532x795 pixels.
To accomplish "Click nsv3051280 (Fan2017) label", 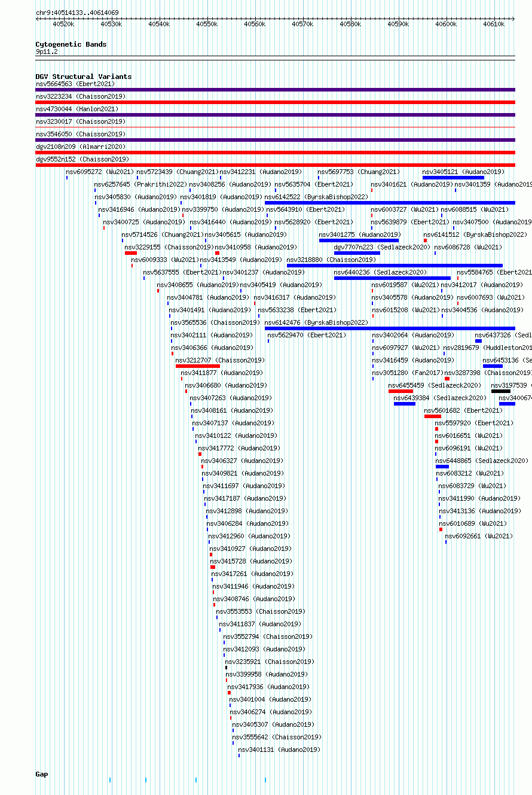I will [408, 373].
